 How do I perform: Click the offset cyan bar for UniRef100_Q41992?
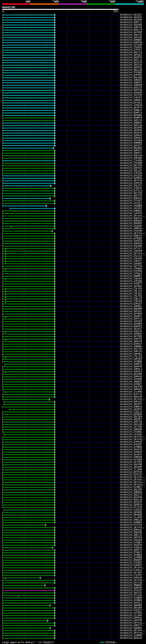pos(32,209)
